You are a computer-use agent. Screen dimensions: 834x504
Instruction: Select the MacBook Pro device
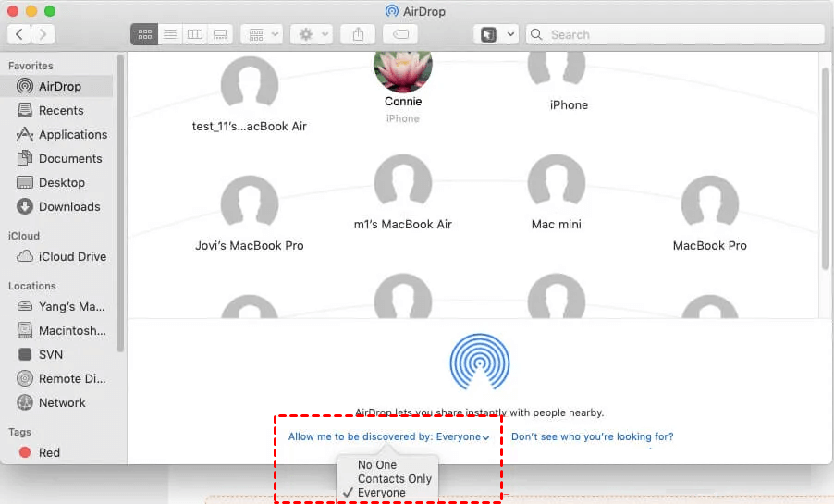[709, 214]
